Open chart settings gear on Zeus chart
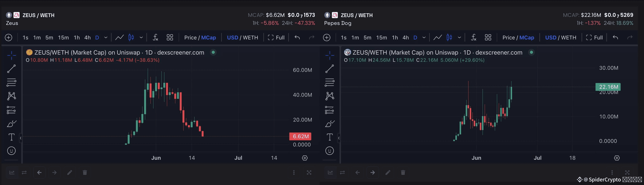The height and width of the screenshot is (185, 644). click(305, 158)
